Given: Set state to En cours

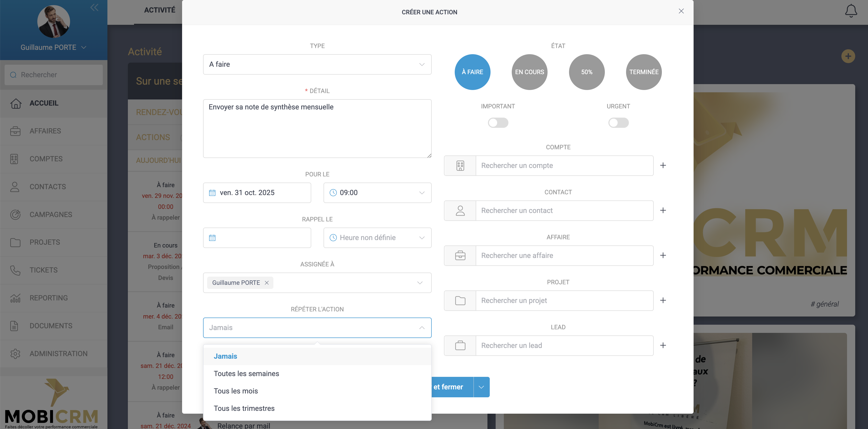Looking at the screenshot, I should [529, 72].
